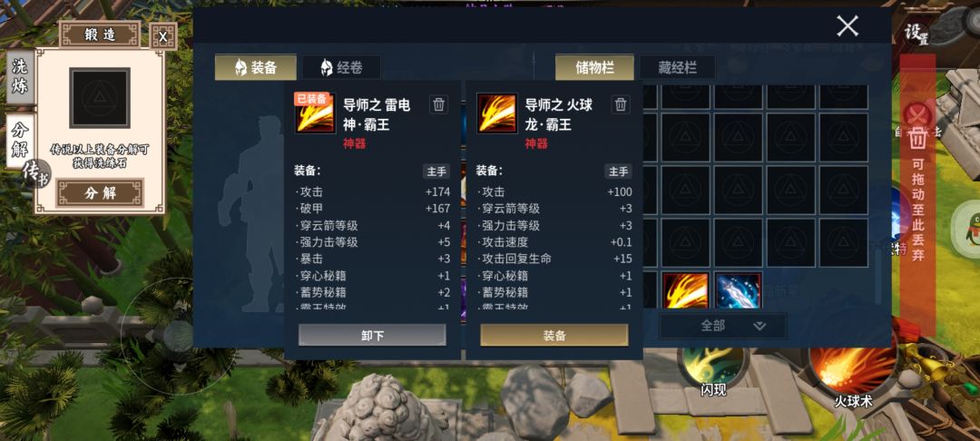Open the 设置 settings button

[x=916, y=33]
